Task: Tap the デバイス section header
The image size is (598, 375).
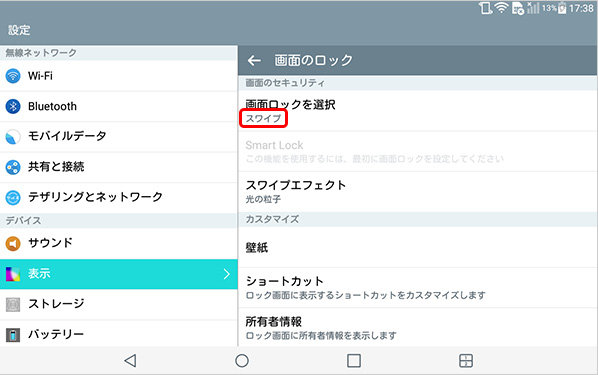Action: point(23,220)
